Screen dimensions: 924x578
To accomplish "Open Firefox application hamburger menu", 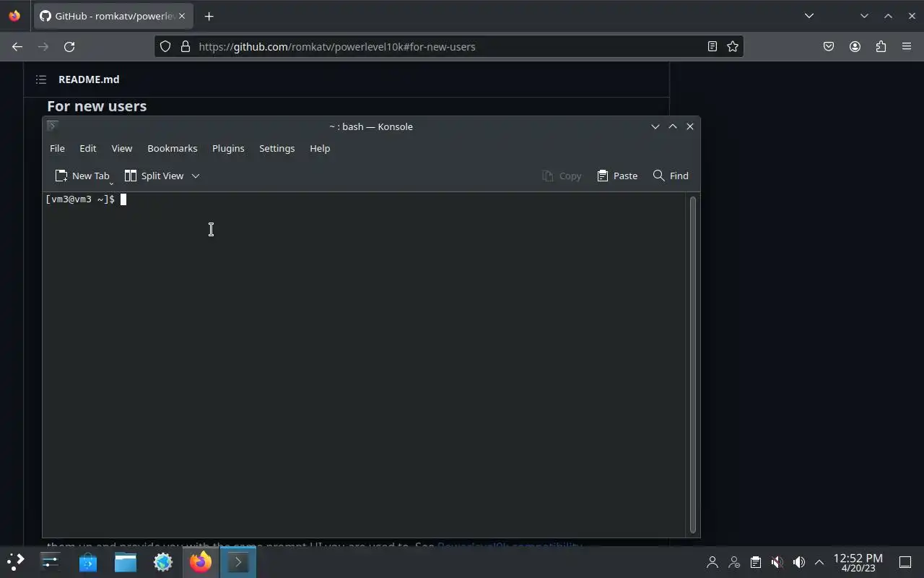I will click(x=907, y=46).
